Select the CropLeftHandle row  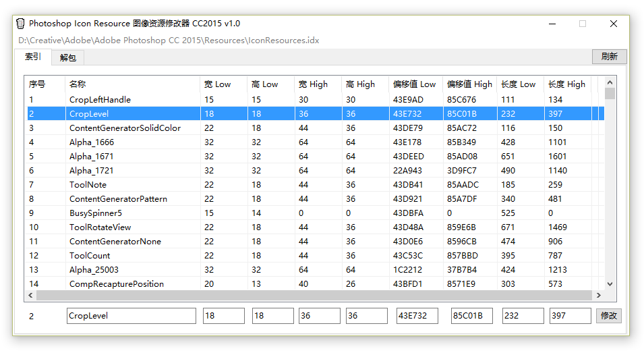[x=314, y=99]
